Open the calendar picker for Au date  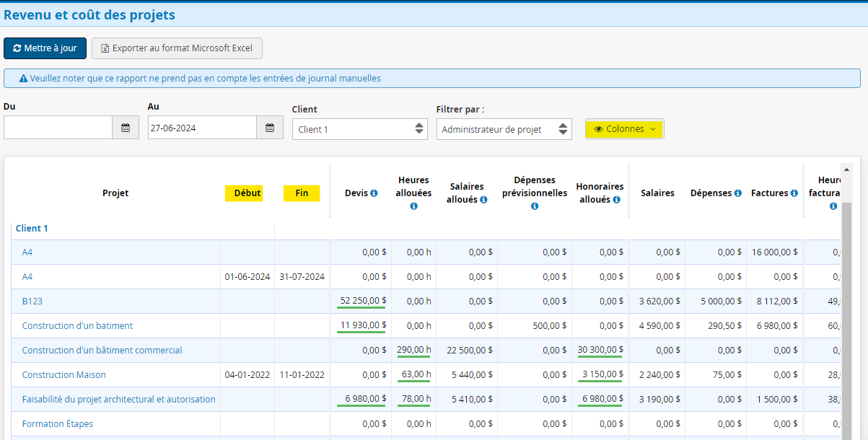(270, 128)
